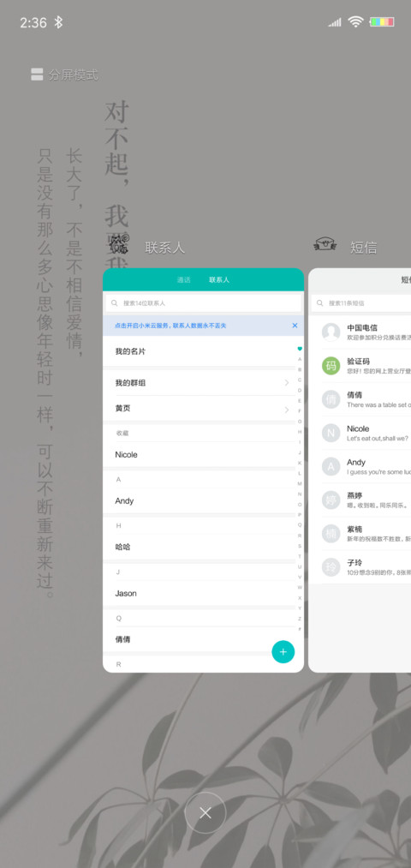Tap the magnifier icon in the contacts search
Screen dimensions: 411x868
[115, 303]
